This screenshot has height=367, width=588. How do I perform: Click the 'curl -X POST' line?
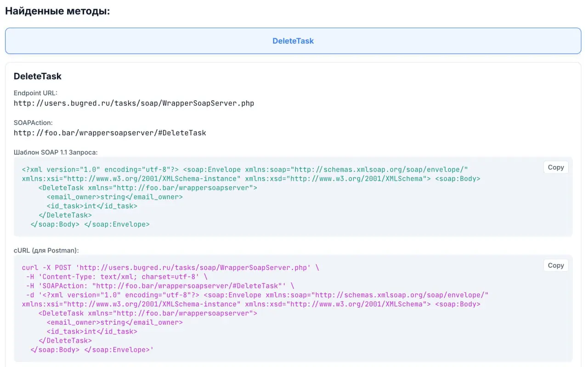(x=170, y=267)
